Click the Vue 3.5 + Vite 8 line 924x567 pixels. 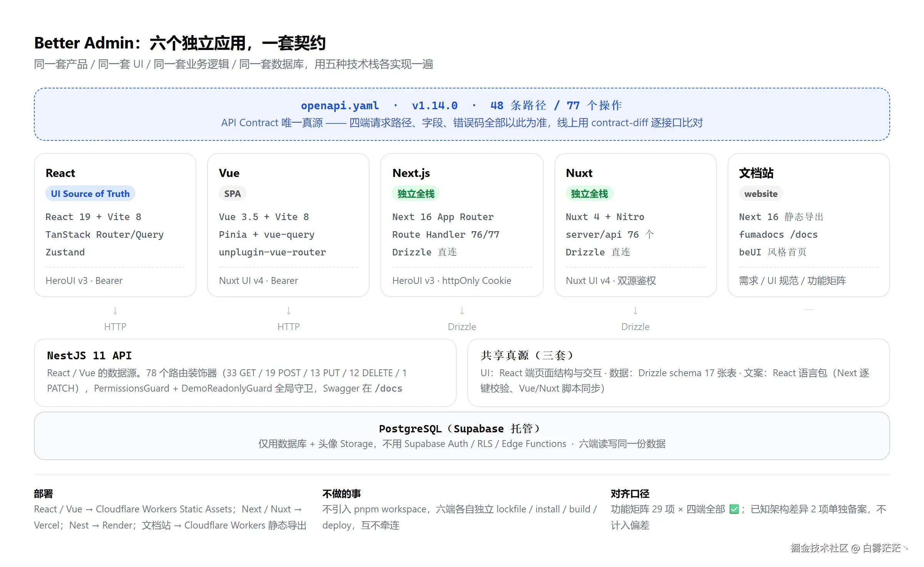(x=264, y=217)
